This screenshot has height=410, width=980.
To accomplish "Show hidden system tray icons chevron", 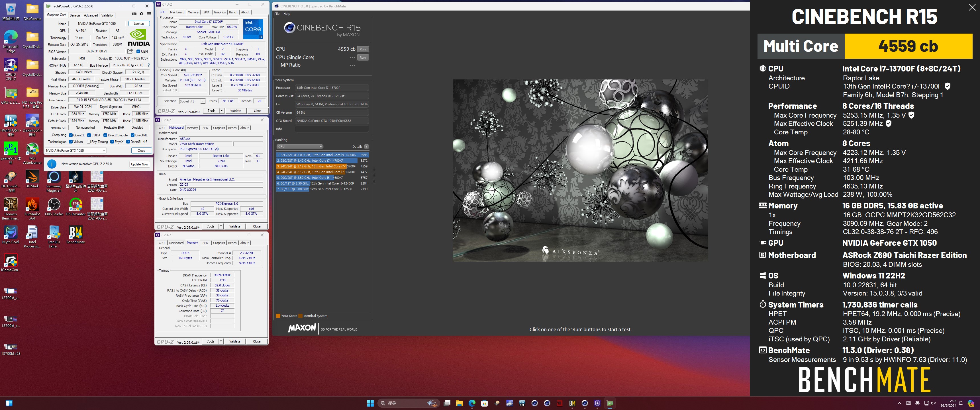I will click(899, 403).
